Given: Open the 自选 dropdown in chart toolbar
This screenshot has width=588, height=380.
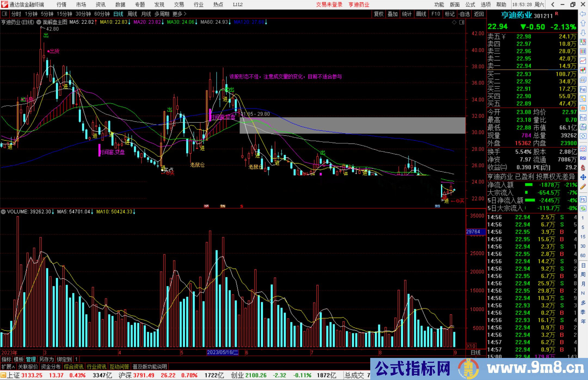Looking at the screenshot, I should (x=464, y=14).
